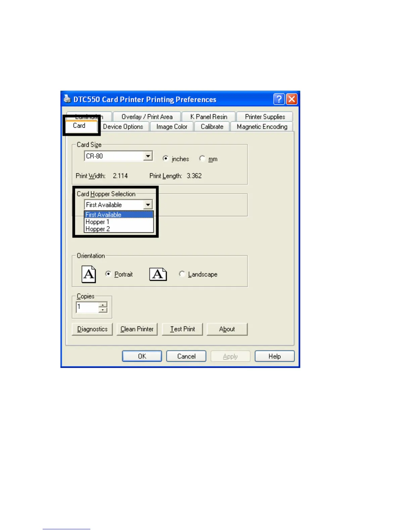The height and width of the screenshot is (532, 411).
Task: Switch to the Device Options tab
Action: (123, 127)
